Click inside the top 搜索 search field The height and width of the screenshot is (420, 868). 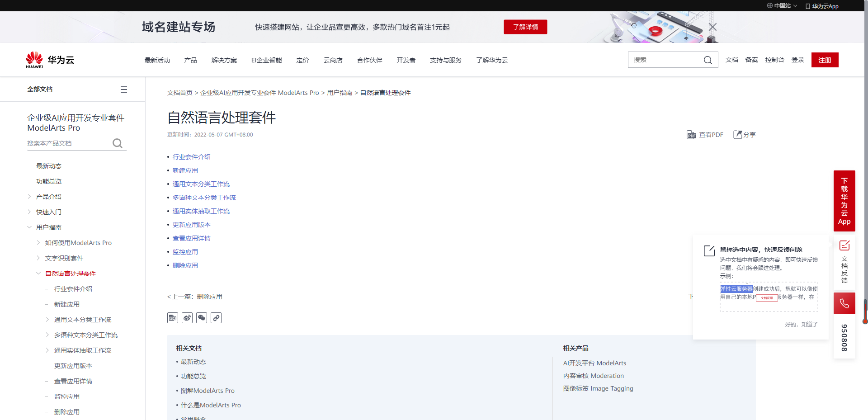pyautogui.click(x=665, y=59)
